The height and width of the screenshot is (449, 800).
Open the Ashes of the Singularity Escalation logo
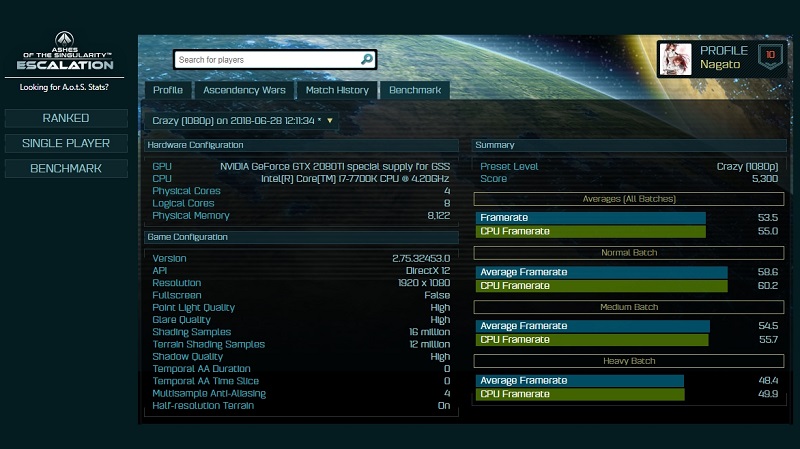click(x=65, y=51)
